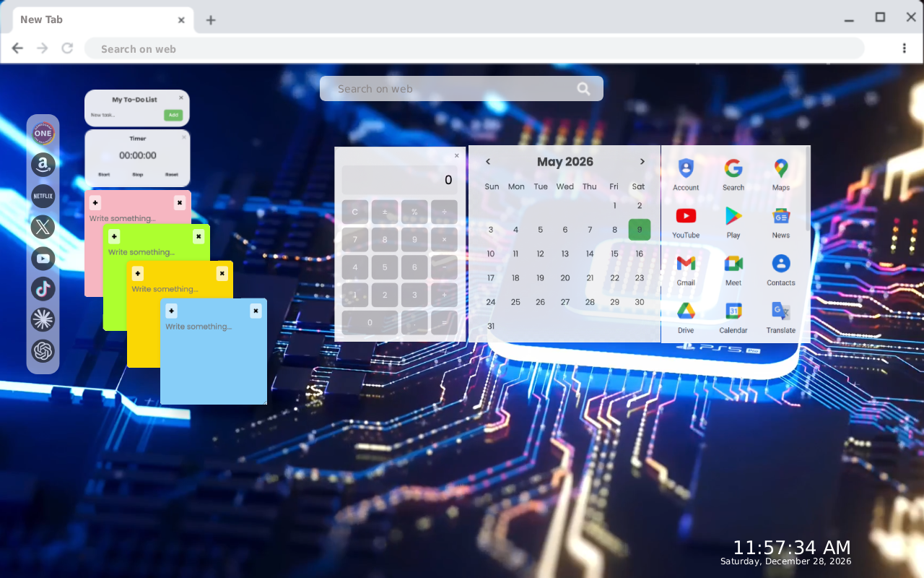This screenshot has height=578, width=924.
Task: Start the timer
Action: point(104,175)
